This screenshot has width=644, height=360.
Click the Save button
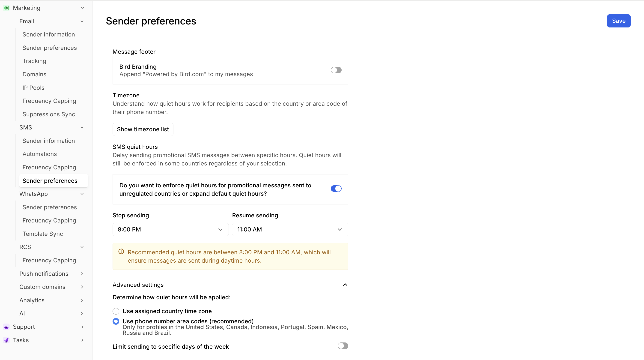coord(618,21)
